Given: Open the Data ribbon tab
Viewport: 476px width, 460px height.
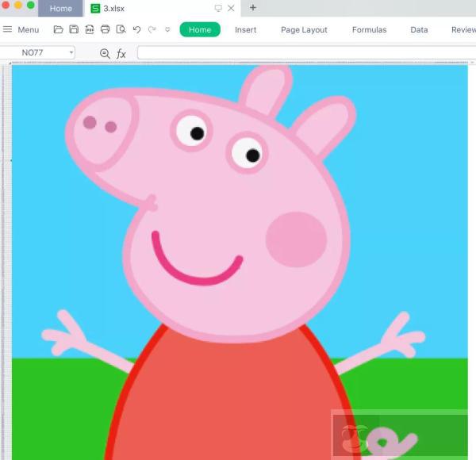Looking at the screenshot, I should pyautogui.click(x=419, y=29).
